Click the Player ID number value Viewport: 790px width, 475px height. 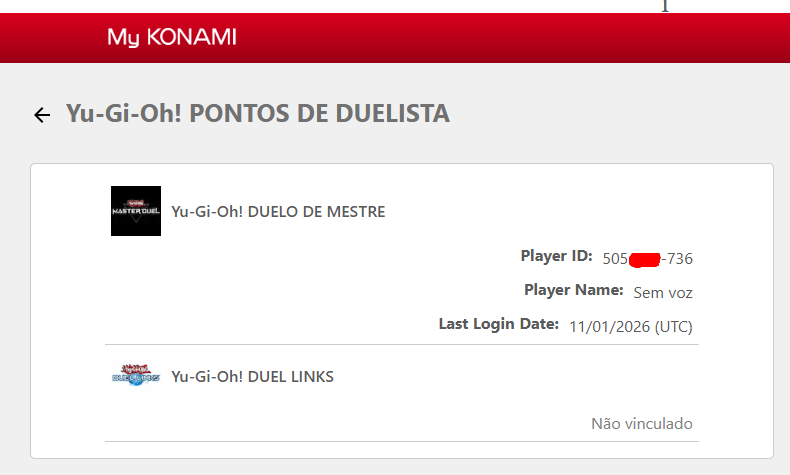tap(647, 258)
